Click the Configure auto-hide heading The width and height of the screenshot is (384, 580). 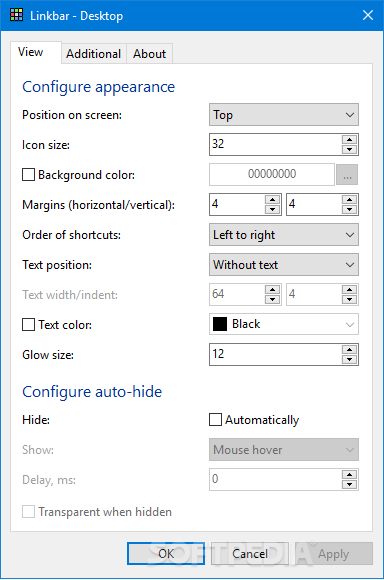[x=92, y=392]
